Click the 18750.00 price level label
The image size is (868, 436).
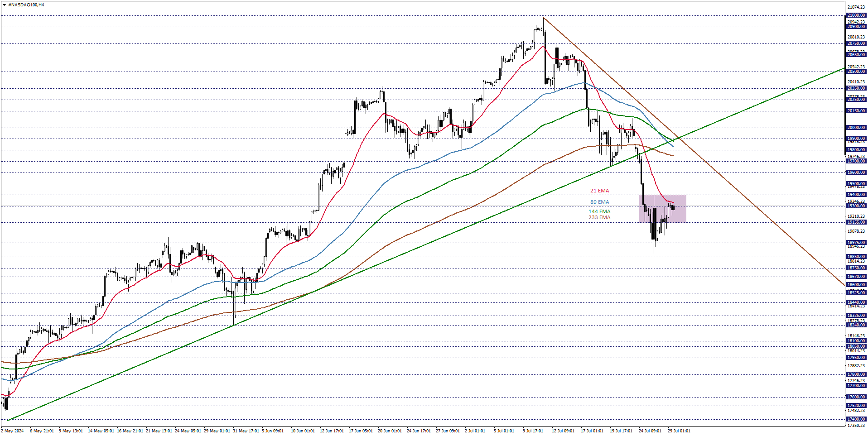856,268
